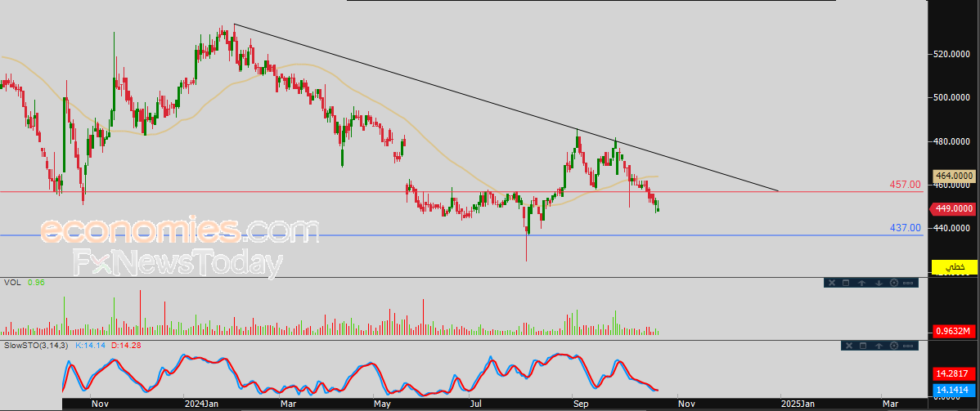Image resolution: width=980 pixels, height=411 pixels.
Task: Close the VOL indicator pane
Action: click(832, 283)
